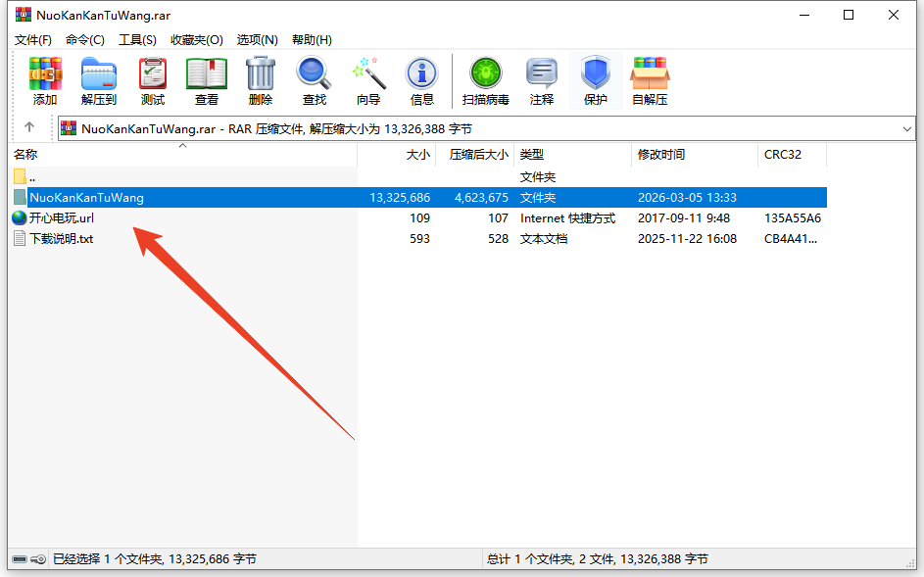Create 自解压 (SFX) archive
This screenshot has height=577, width=924.
tap(650, 80)
